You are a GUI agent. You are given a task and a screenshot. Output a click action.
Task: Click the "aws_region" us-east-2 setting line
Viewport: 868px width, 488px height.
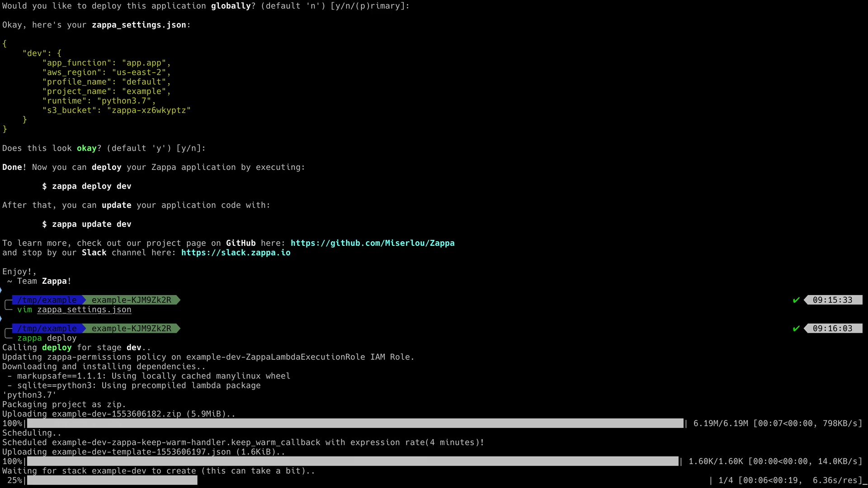point(106,72)
